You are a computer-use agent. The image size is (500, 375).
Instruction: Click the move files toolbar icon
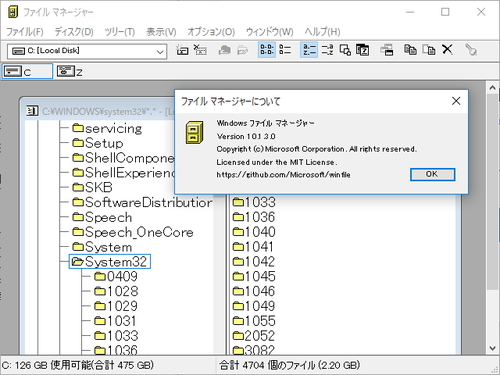(429, 50)
